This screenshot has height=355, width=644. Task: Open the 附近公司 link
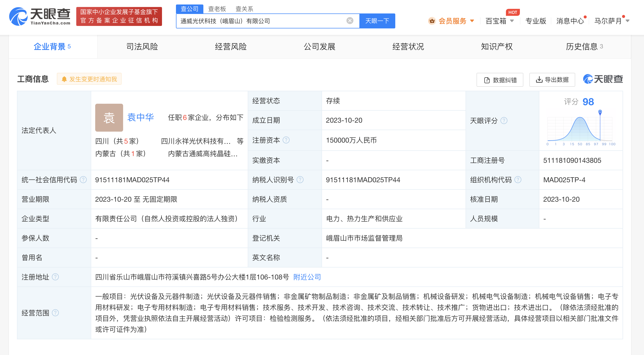[307, 277]
